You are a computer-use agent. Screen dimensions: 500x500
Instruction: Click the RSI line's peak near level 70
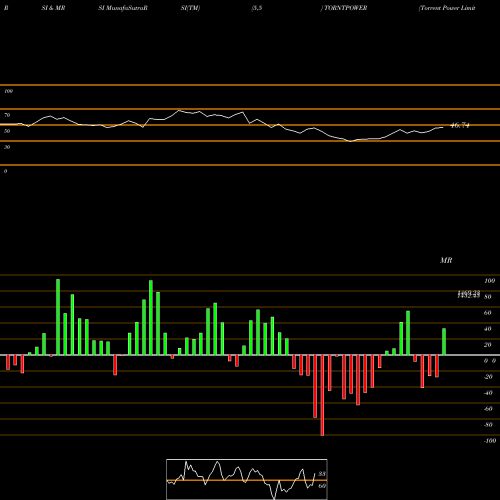coord(179,110)
